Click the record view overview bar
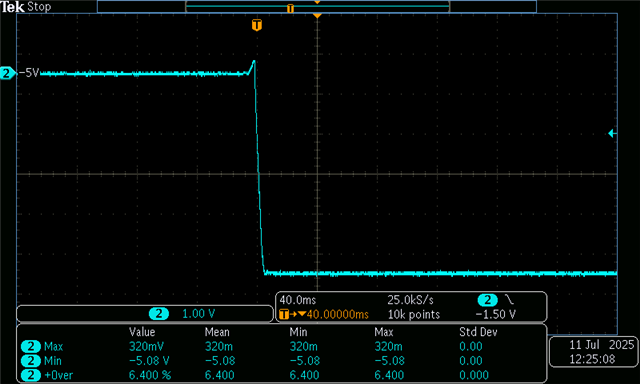This screenshot has width=640, height=384. point(317,7)
